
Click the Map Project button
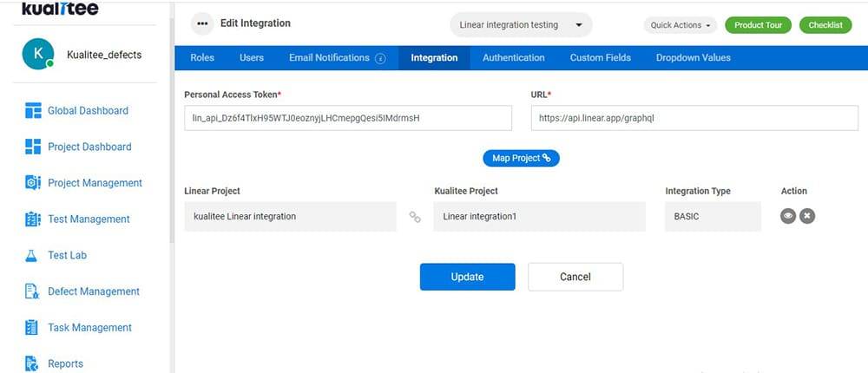[x=522, y=158]
